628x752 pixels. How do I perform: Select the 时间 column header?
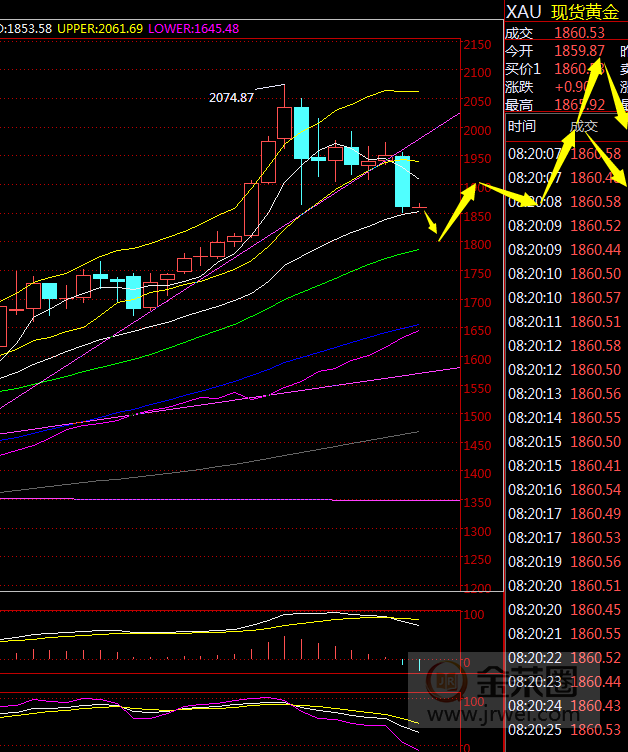(x=522, y=126)
